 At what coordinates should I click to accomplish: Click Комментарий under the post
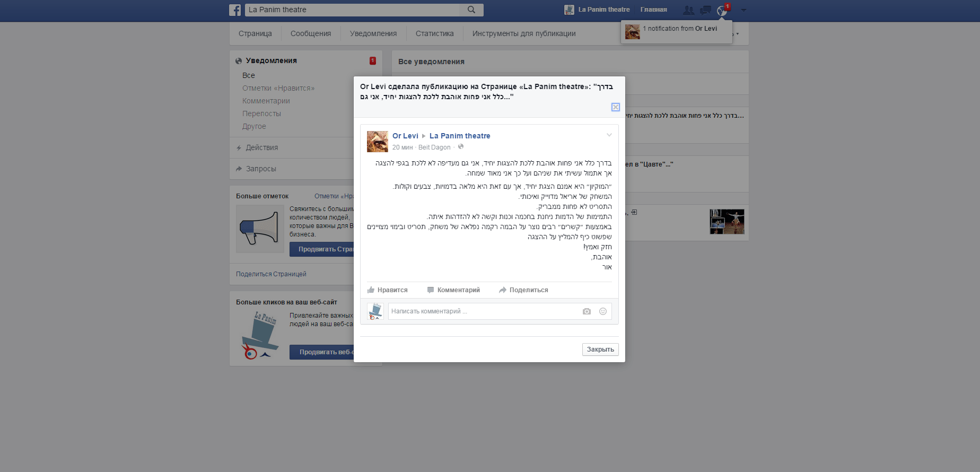coord(453,290)
